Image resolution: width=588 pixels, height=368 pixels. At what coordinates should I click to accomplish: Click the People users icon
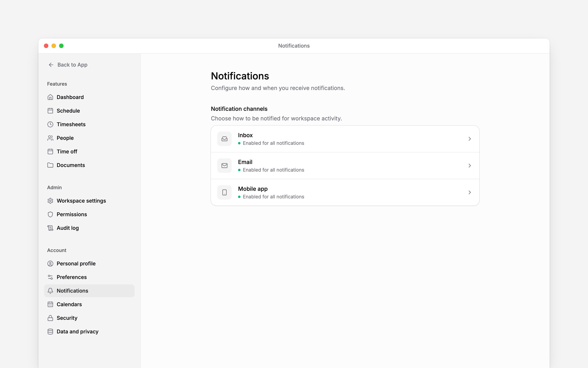[x=50, y=138]
